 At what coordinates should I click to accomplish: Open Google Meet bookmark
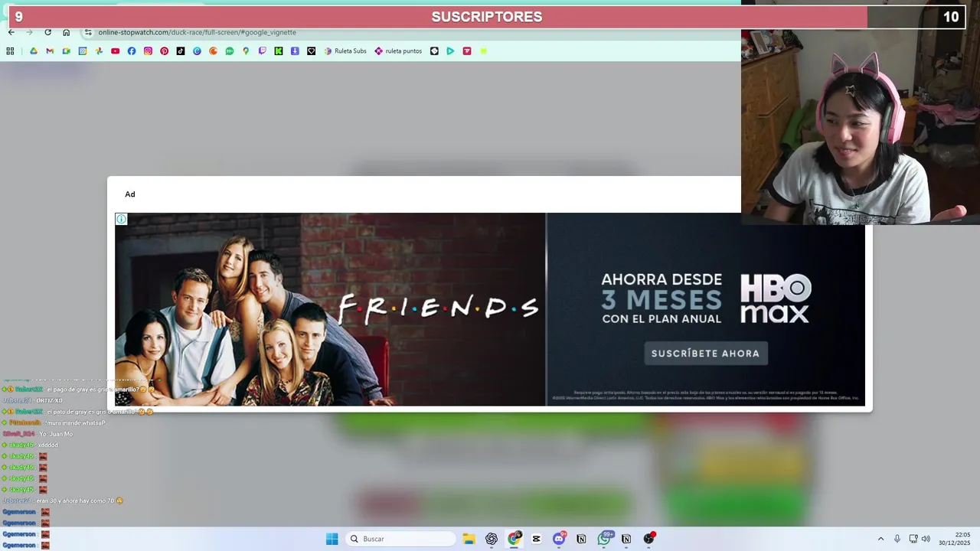(67, 51)
